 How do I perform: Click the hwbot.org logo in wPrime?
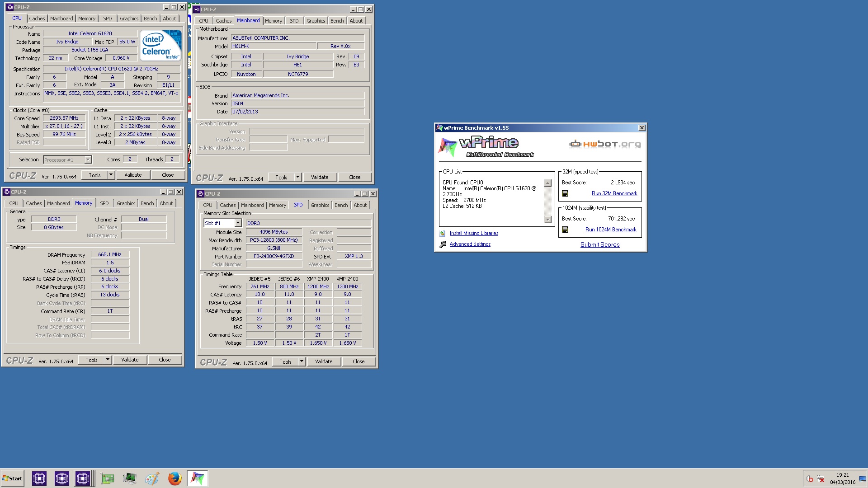[x=605, y=144]
